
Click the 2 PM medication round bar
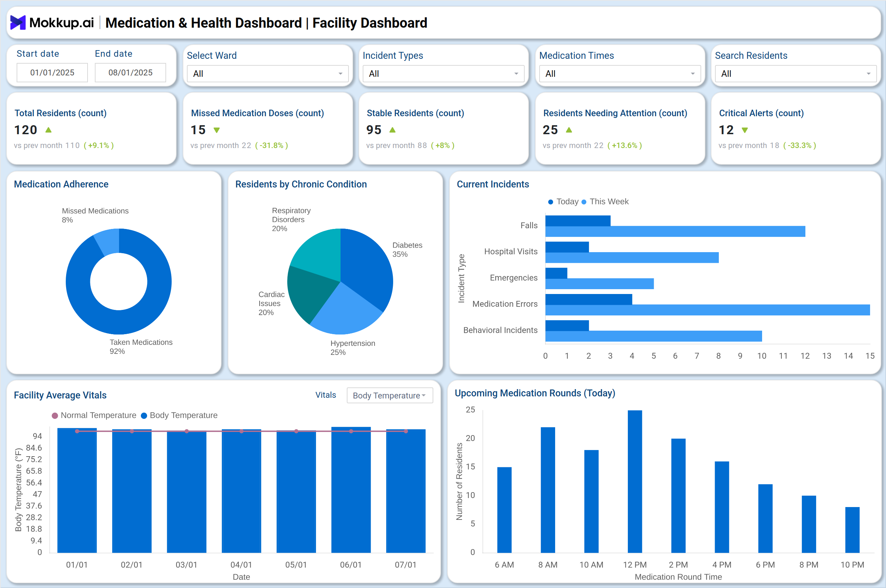678,496
